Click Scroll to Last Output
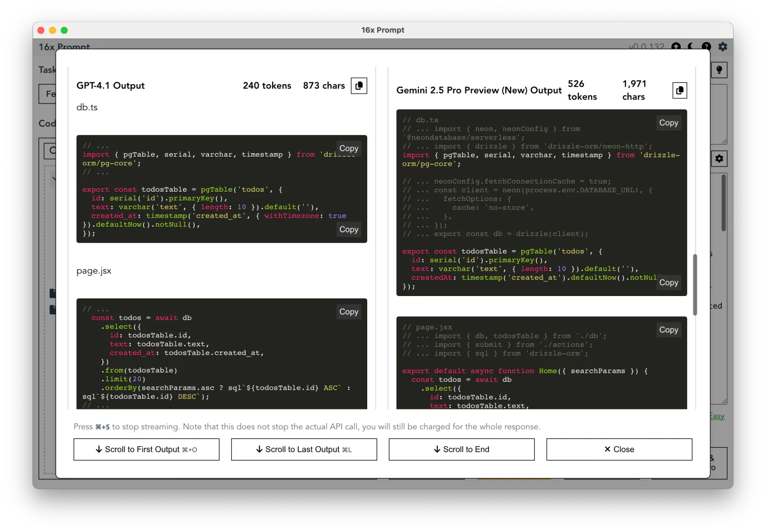 304,449
